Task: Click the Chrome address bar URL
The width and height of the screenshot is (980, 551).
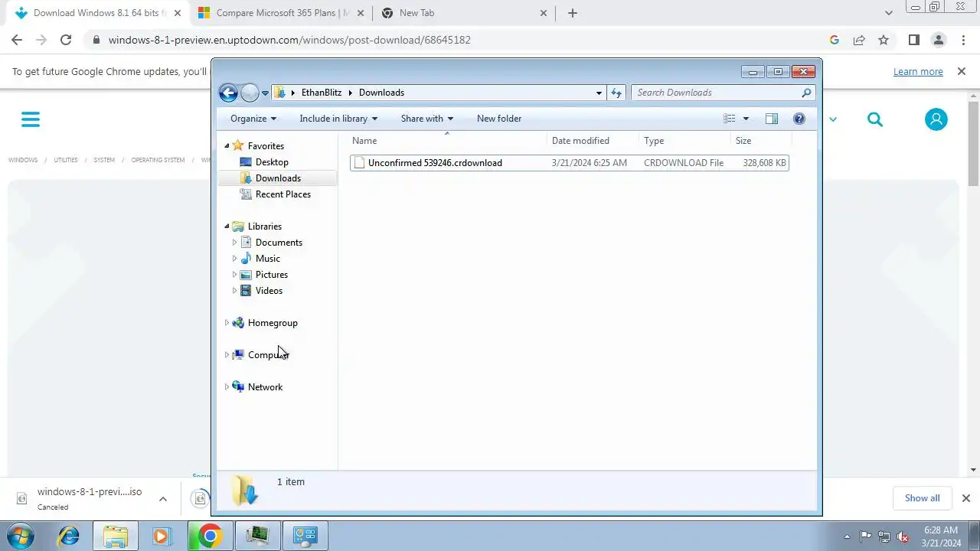Action: (x=289, y=40)
